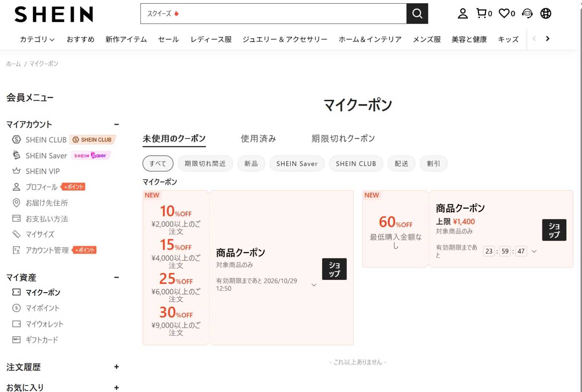This screenshot has height=392, width=582.
Task: Open the wishlist heart icon
Action: [x=507, y=14]
